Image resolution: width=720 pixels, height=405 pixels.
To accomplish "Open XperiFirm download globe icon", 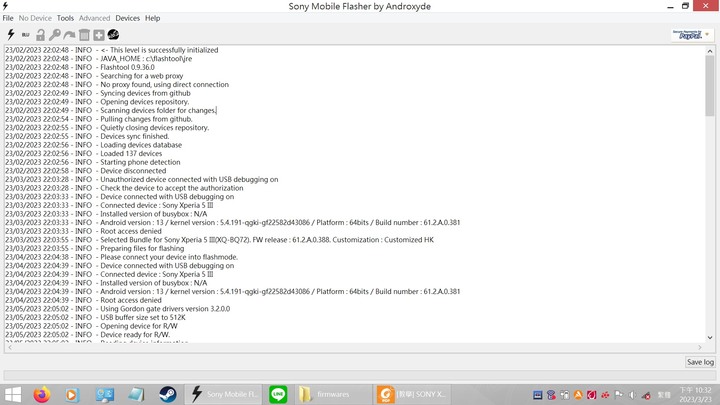I will pyautogui.click(x=113, y=34).
